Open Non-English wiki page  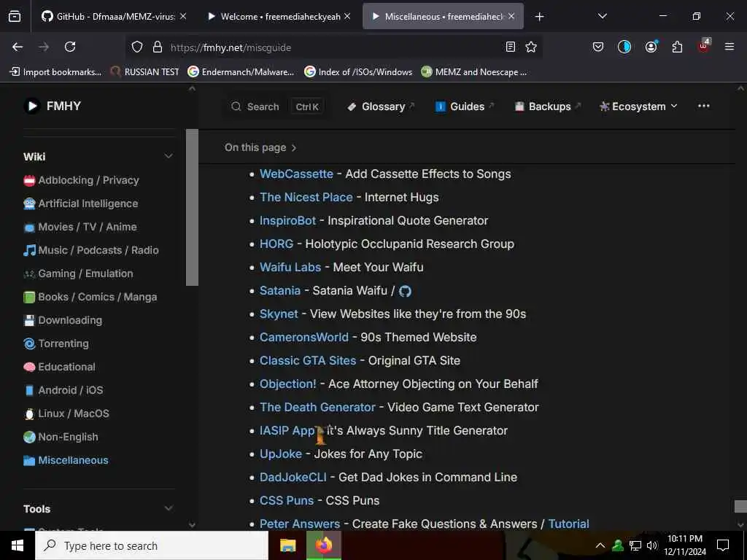pos(61,437)
